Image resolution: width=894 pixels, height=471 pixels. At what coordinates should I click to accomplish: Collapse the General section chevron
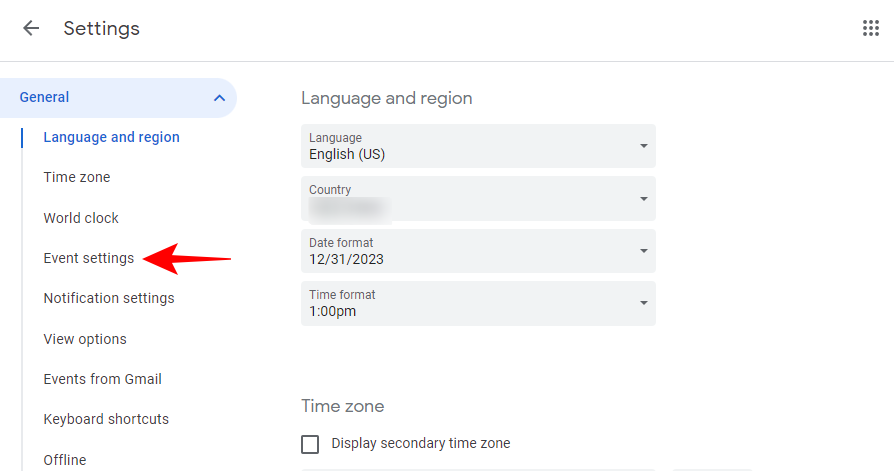pos(219,98)
